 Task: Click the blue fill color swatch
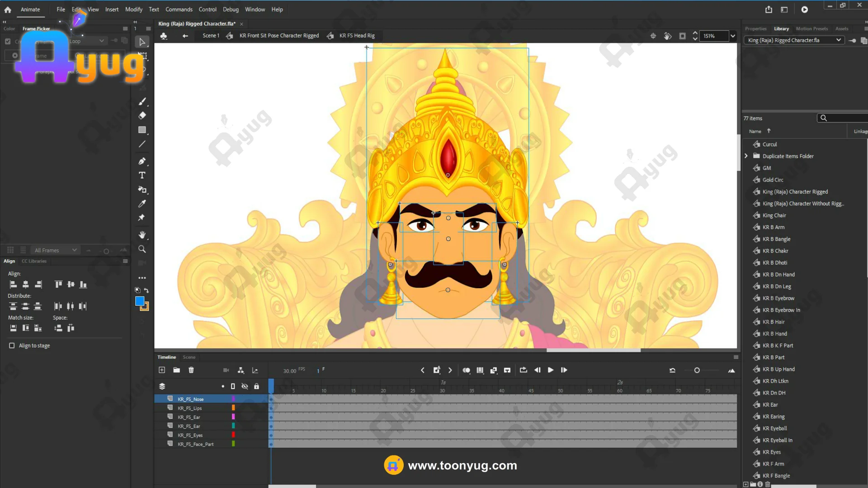(x=140, y=301)
